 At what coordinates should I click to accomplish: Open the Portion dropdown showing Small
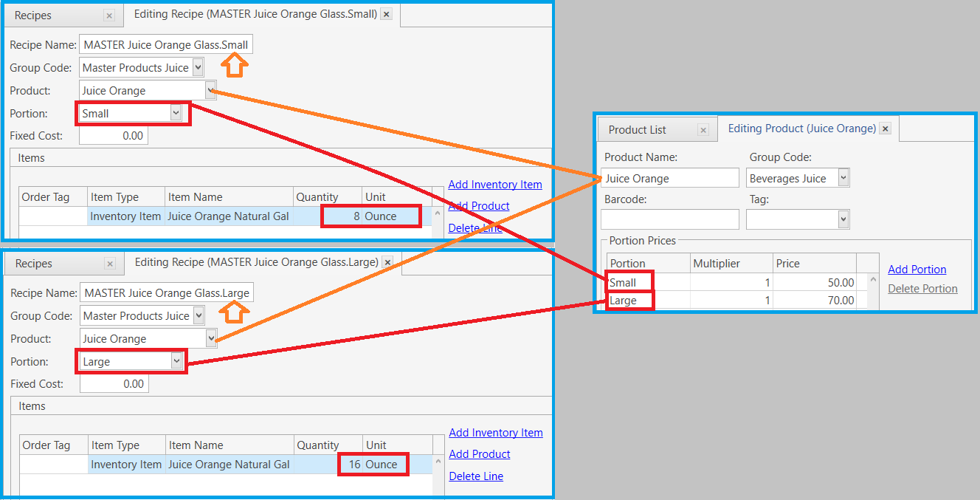[x=176, y=113]
